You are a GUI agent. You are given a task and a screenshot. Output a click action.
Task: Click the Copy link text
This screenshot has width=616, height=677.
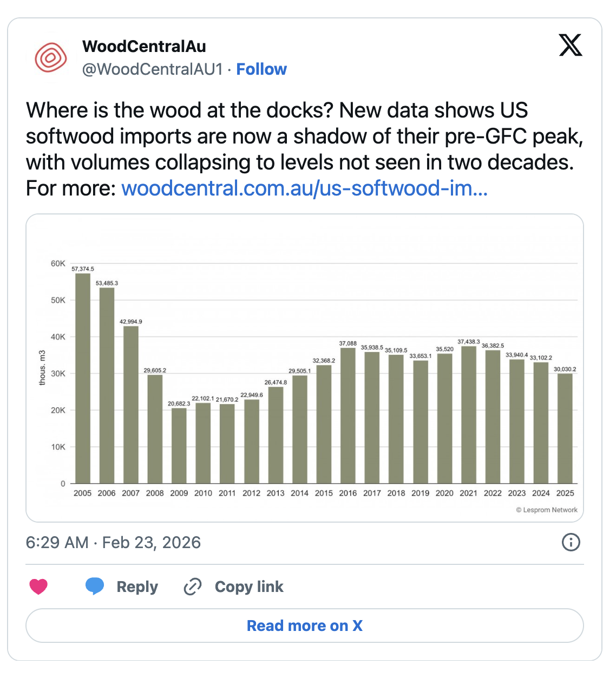pos(249,587)
